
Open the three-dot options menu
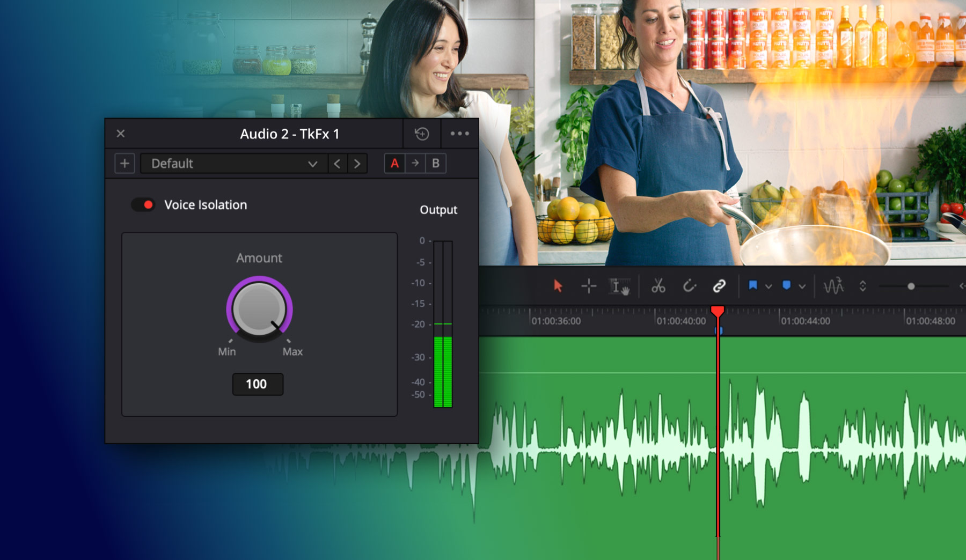coord(459,134)
